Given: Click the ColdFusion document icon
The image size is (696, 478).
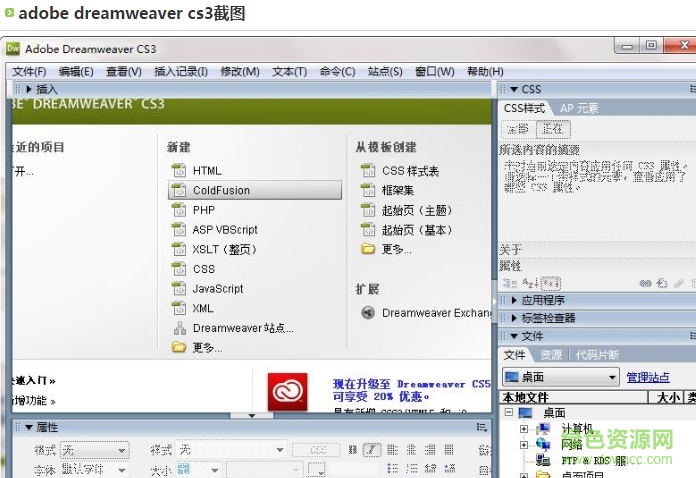Looking at the screenshot, I should coord(179,190).
